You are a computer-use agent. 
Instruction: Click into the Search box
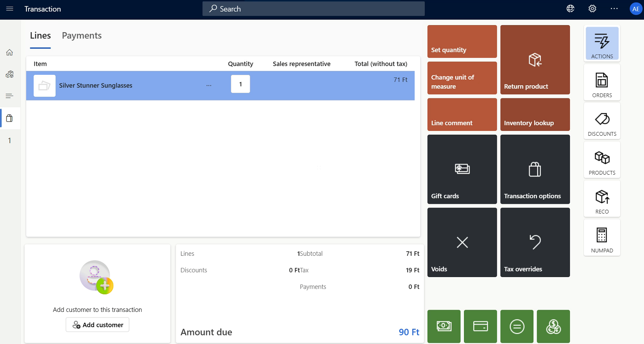click(313, 9)
